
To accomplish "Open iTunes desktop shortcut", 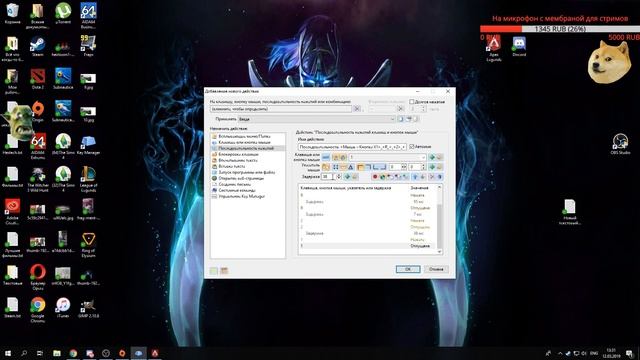I will click(63, 307).
